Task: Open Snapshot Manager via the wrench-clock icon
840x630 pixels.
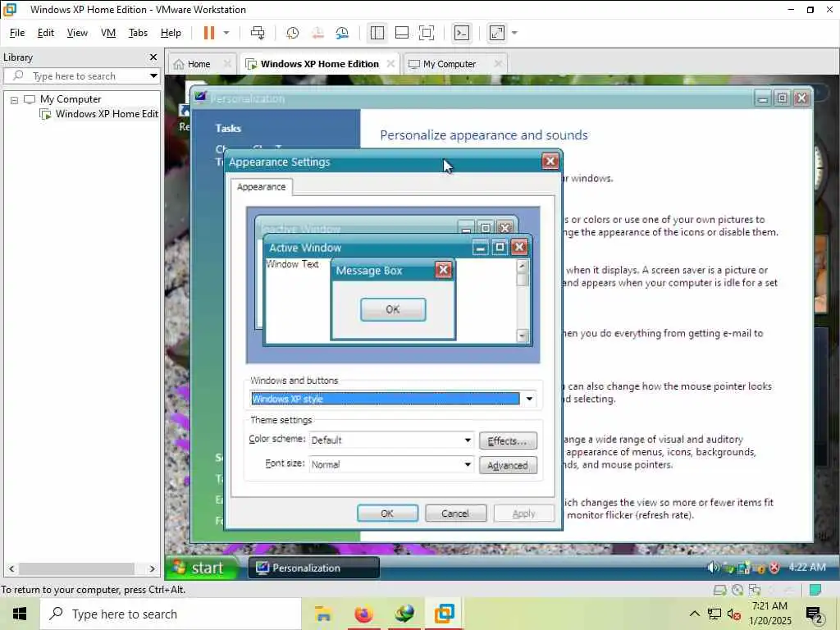Action: [x=342, y=33]
